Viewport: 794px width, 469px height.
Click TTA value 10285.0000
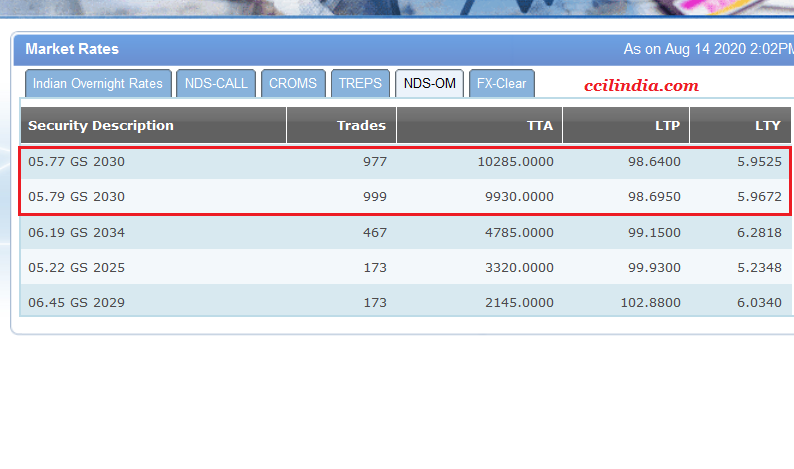coord(515,162)
